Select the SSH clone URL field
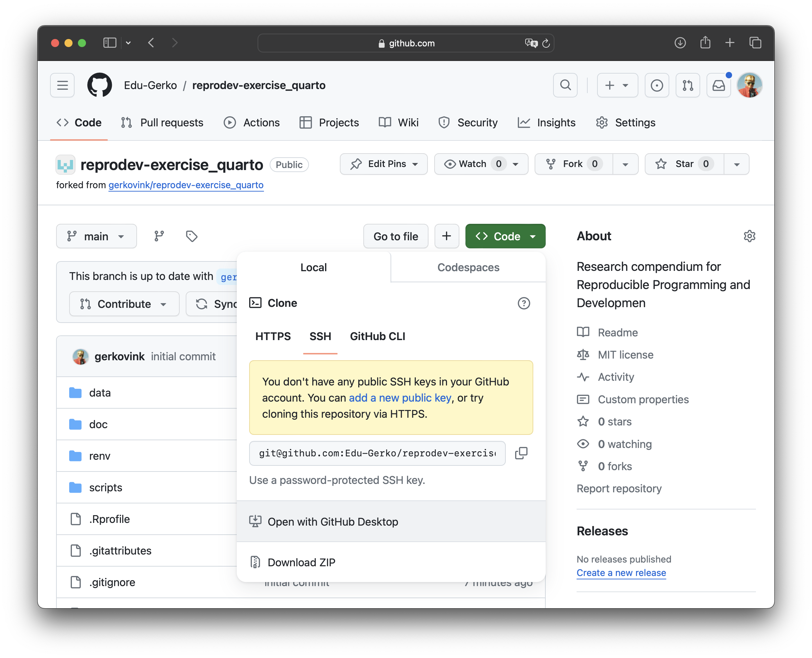The height and width of the screenshot is (658, 812). [377, 453]
